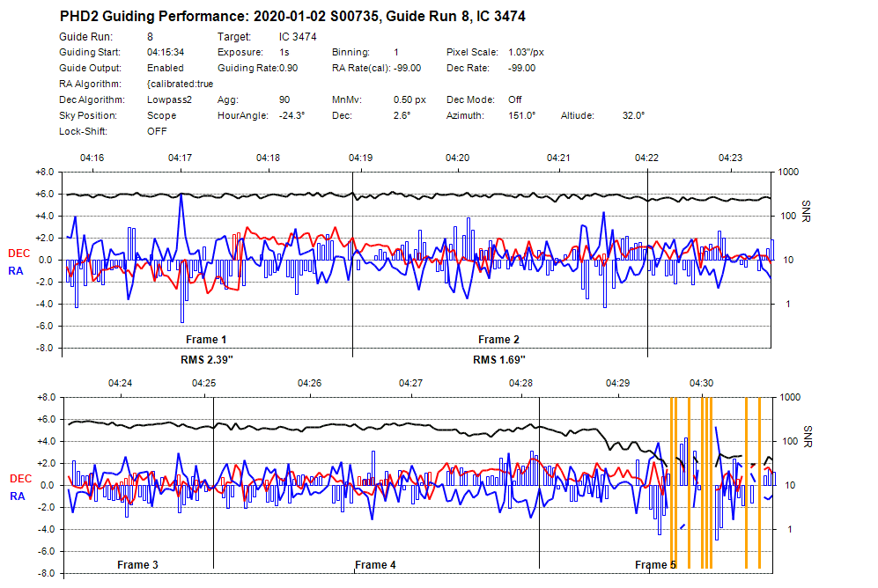Click the Binning value 1

(396, 52)
